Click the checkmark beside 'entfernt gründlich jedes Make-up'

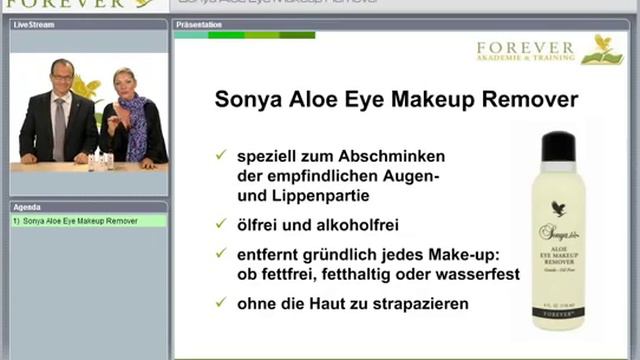(221, 253)
